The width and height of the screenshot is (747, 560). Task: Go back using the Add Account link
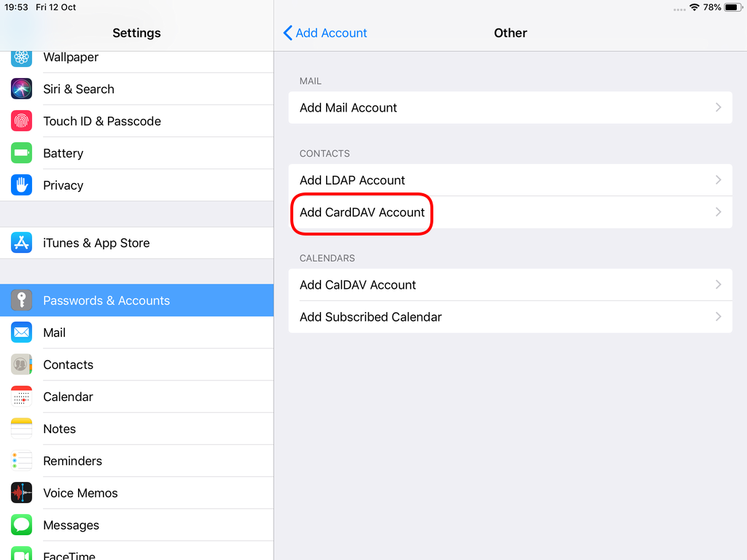tap(325, 33)
